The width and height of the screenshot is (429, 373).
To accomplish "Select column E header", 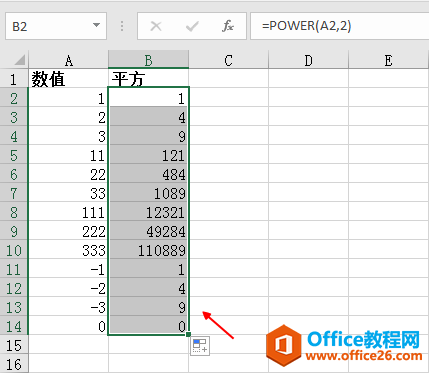I will (x=389, y=60).
